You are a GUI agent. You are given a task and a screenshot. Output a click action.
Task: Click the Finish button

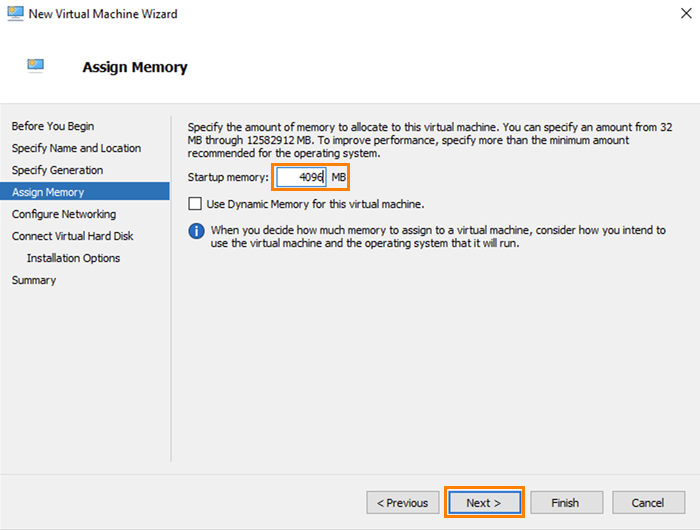tap(566, 502)
